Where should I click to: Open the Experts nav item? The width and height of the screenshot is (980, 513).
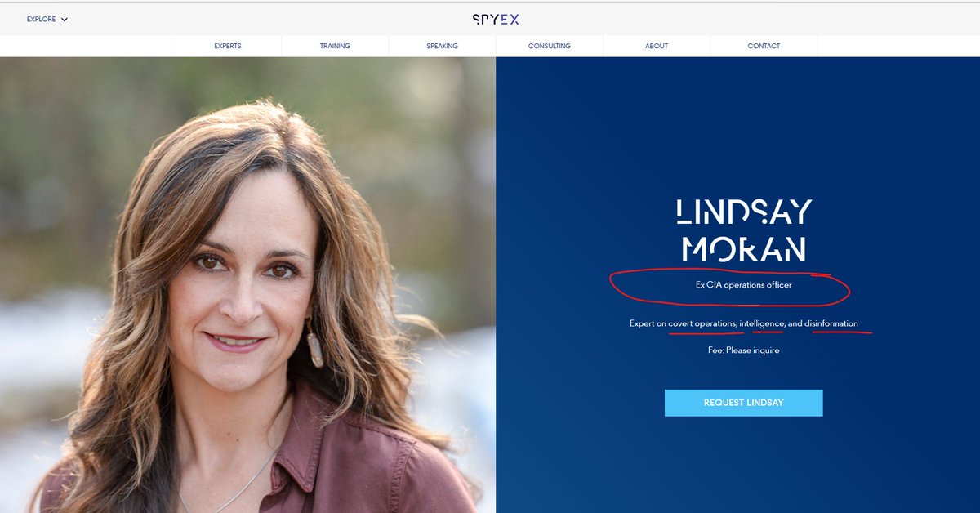pyautogui.click(x=228, y=46)
